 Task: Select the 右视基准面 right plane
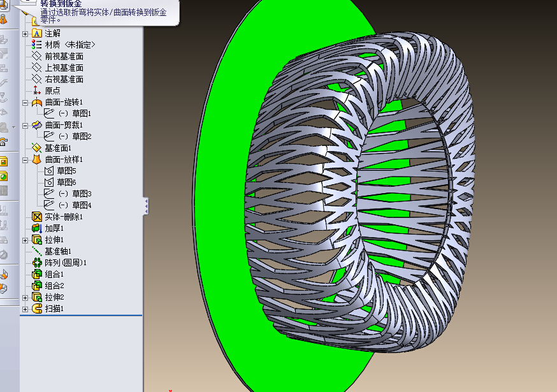tap(57, 79)
